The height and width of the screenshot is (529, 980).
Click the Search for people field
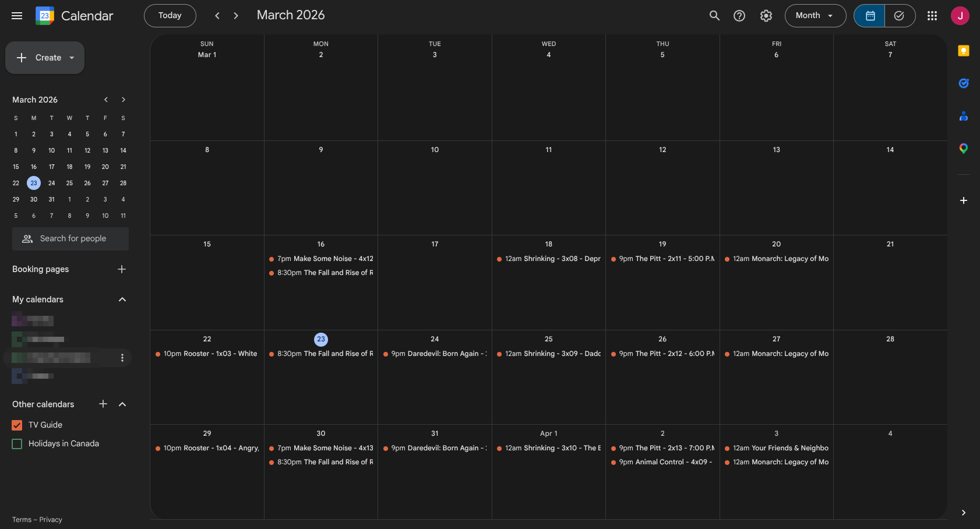70,239
